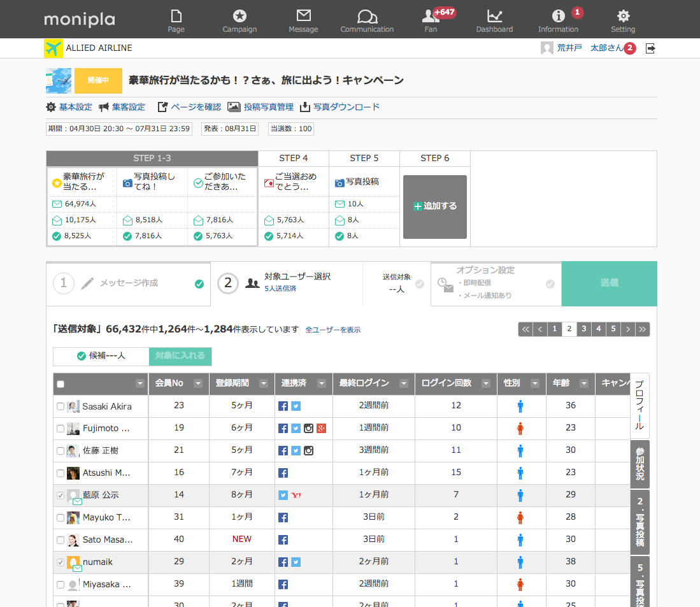Select the STEP 4 tab
The width and height of the screenshot is (700, 607).
pyautogui.click(x=294, y=158)
